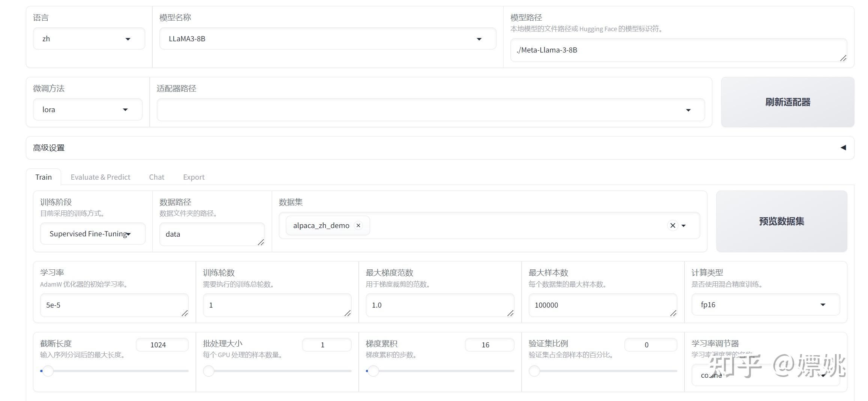The width and height of the screenshot is (868, 401).
Task: Open the dataset selection dropdown arrow
Action: click(x=684, y=225)
